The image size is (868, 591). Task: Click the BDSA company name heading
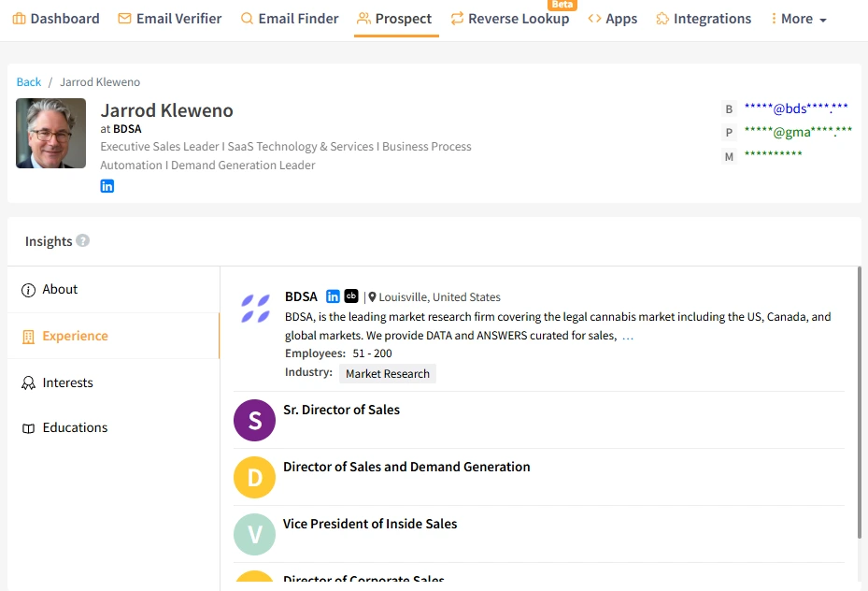(x=301, y=296)
